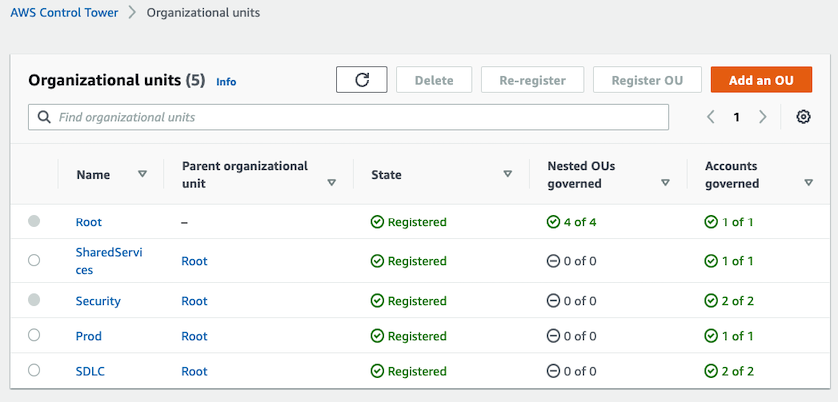This screenshot has height=402, width=838.
Task: Select the SDLC radio button
Action: click(x=34, y=370)
